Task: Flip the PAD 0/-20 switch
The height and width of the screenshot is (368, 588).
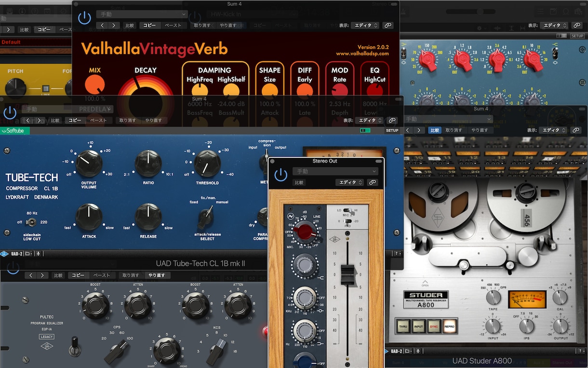Action: 347,221
